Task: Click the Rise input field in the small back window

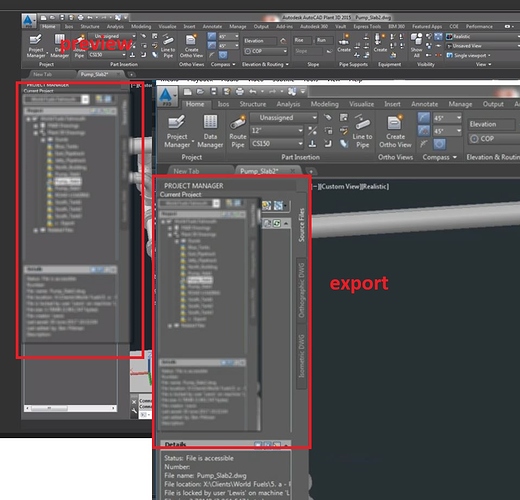Action: point(302,40)
